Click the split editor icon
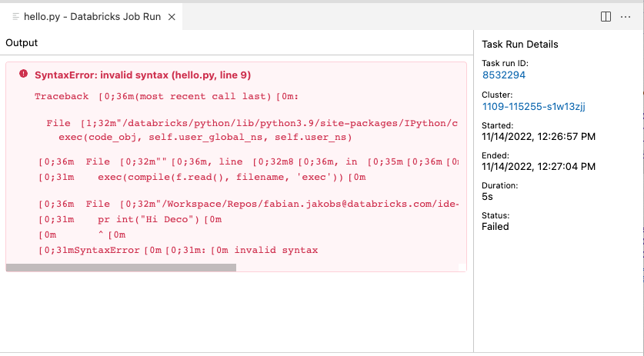Image resolution: width=644 pixels, height=356 pixels. [606, 16]
